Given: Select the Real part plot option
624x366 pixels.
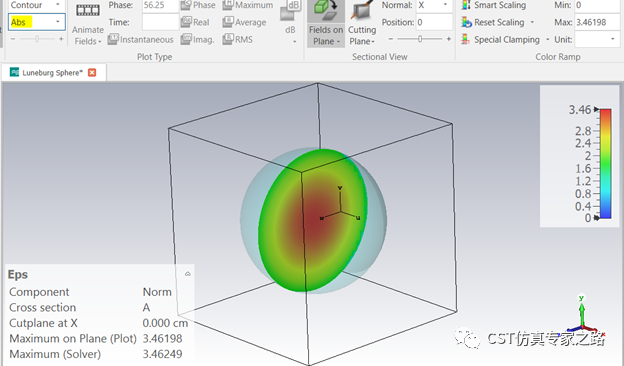Looking at the screenshot, I should 195,22.
